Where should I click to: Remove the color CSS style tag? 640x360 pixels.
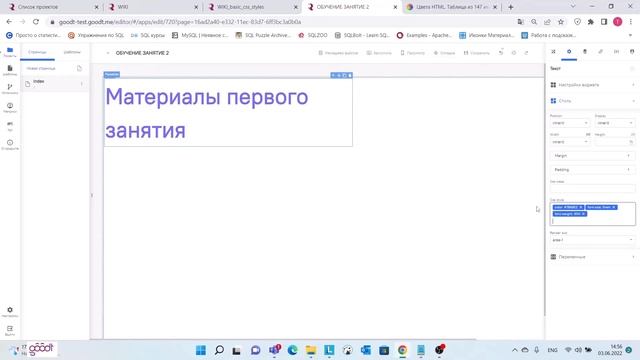click(x=581, y=207)
